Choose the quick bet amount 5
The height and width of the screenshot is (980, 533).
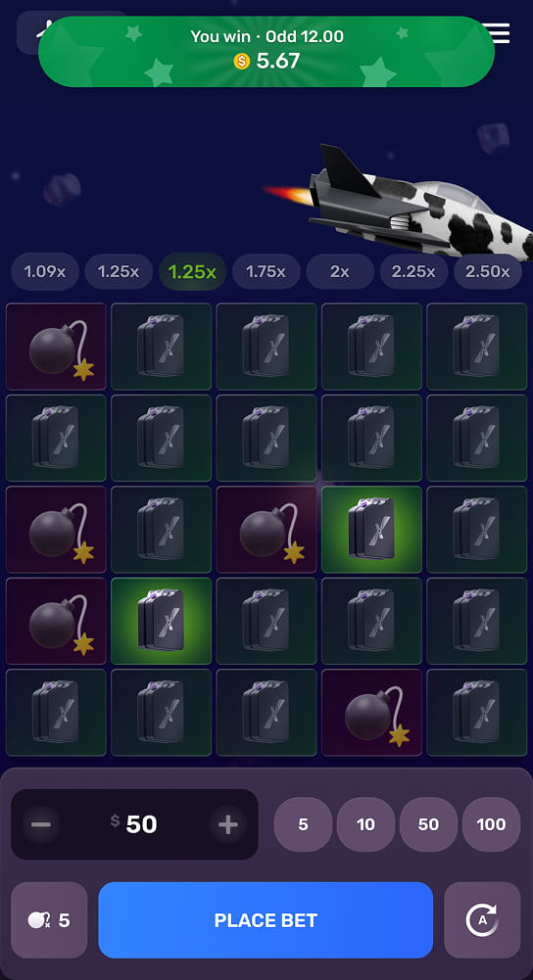tap(304, 824)
